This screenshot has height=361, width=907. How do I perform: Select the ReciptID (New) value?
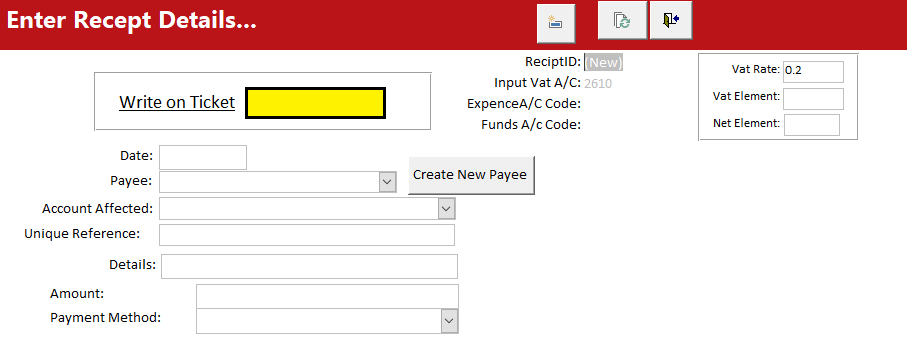tap(604, 62)
